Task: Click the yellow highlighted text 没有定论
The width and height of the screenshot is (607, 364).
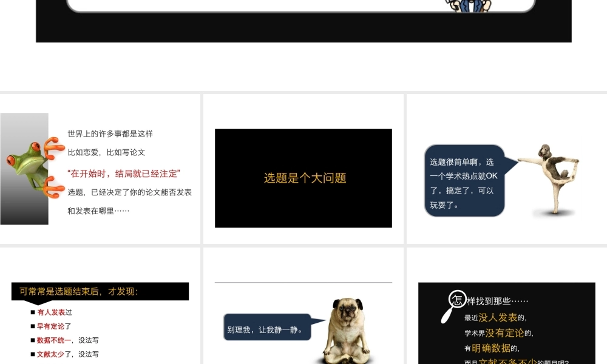Action: (x=504, y=332)
